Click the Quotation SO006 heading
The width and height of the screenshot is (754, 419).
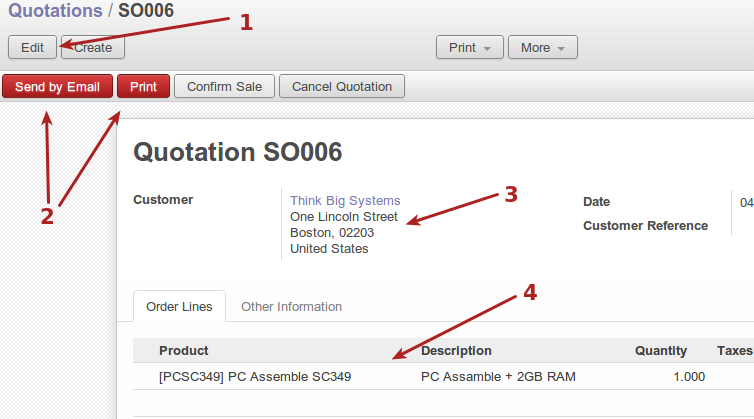click(238, 152)
